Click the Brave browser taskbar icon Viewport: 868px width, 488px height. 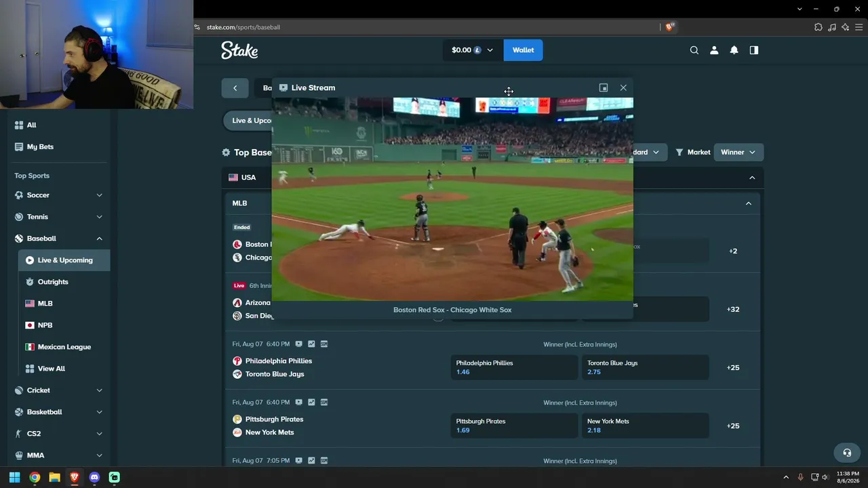[75, 477]
